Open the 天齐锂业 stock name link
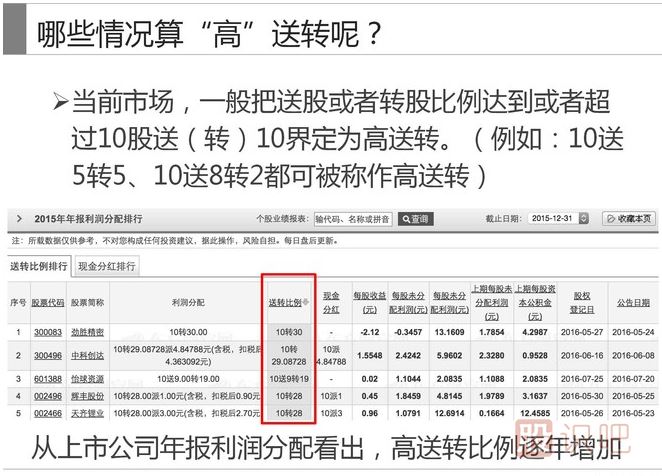Screen dimensions: 662x476 89,411
